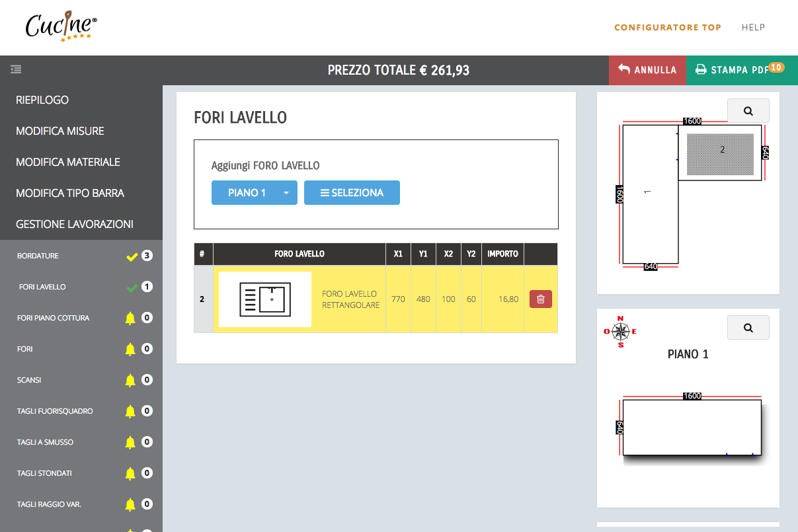
Task: Open Configuratore Top in the header
Action: pyautogui.click(x=668, y=28)
